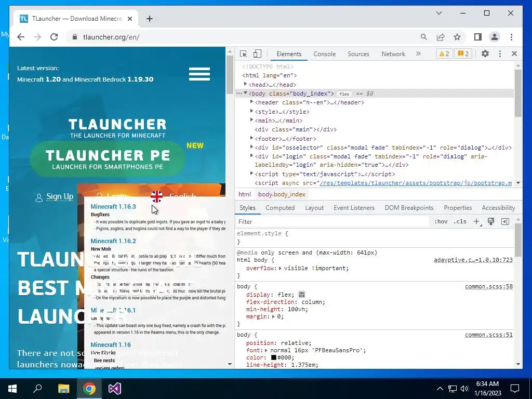This screenshot has height=399, width=532.
Task: Toggle the .cls element classes panel
Action: 460,221
